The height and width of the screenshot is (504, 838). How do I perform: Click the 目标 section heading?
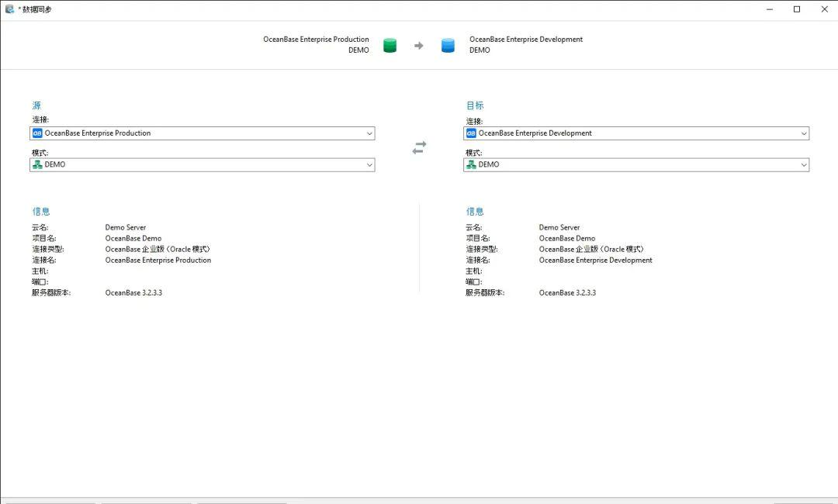pyautogui.click(x=475, y=105)
